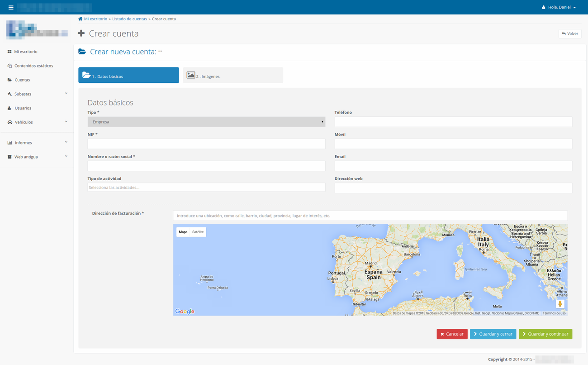
Task: Focus the Nombre o razón social field
Action: (x=206, y=166)
